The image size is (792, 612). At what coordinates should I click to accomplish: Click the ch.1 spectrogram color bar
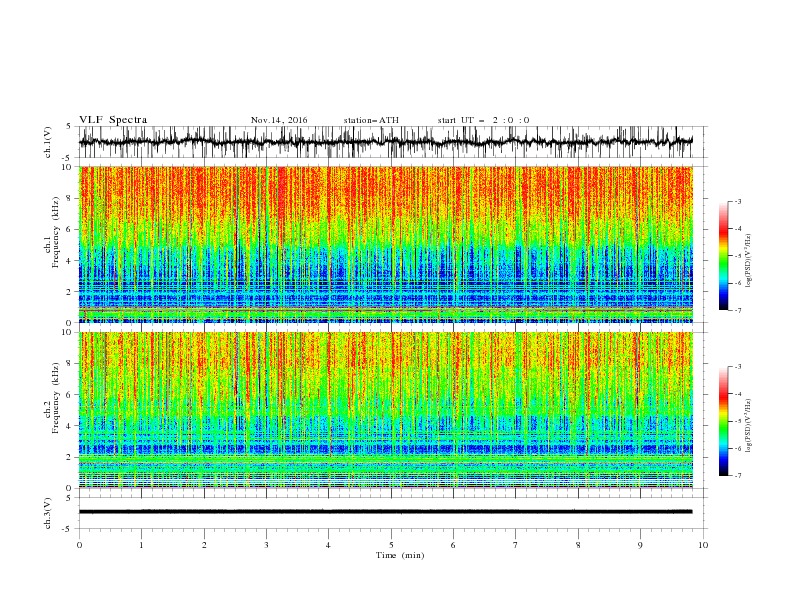tap(723, 256)
